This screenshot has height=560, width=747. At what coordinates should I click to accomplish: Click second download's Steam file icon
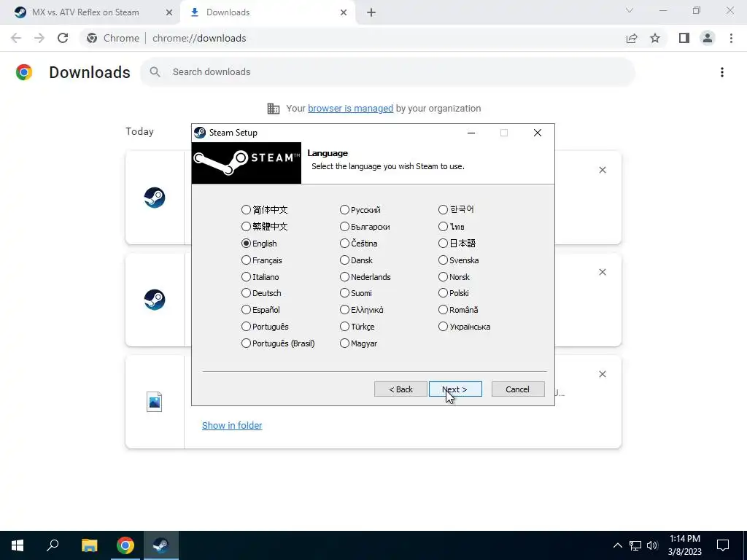point(155,300)
